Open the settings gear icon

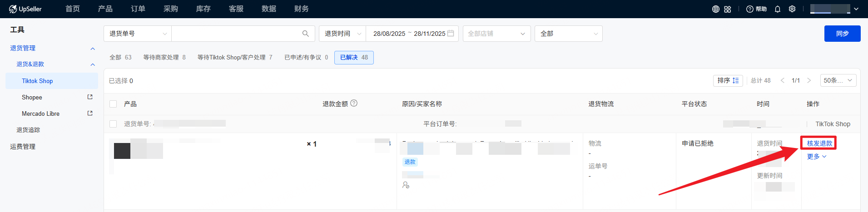(x=792, y=9)
